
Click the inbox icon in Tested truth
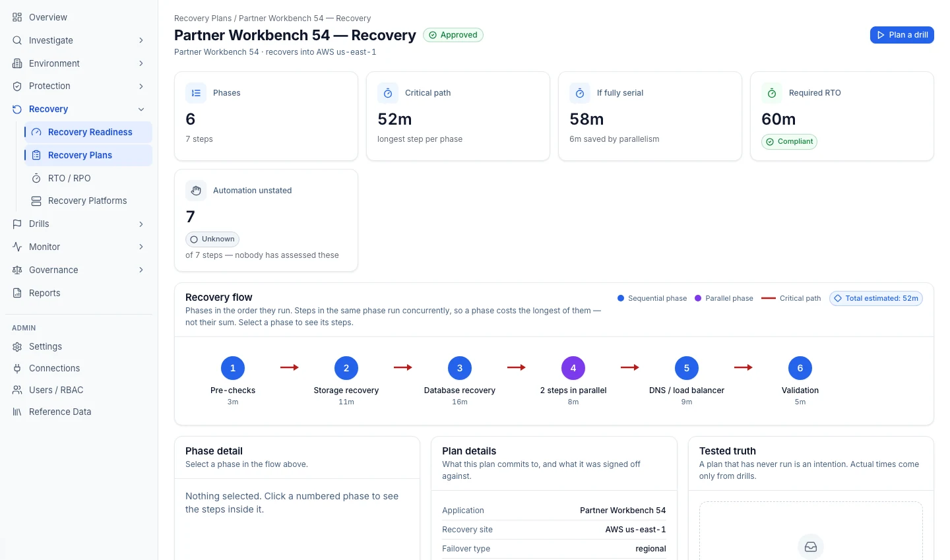click(811, 547)
